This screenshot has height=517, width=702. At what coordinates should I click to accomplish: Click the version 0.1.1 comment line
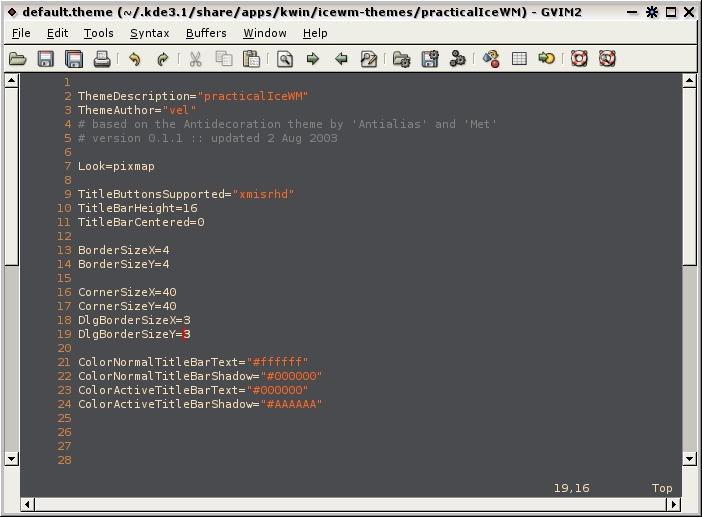click(208, 138)
